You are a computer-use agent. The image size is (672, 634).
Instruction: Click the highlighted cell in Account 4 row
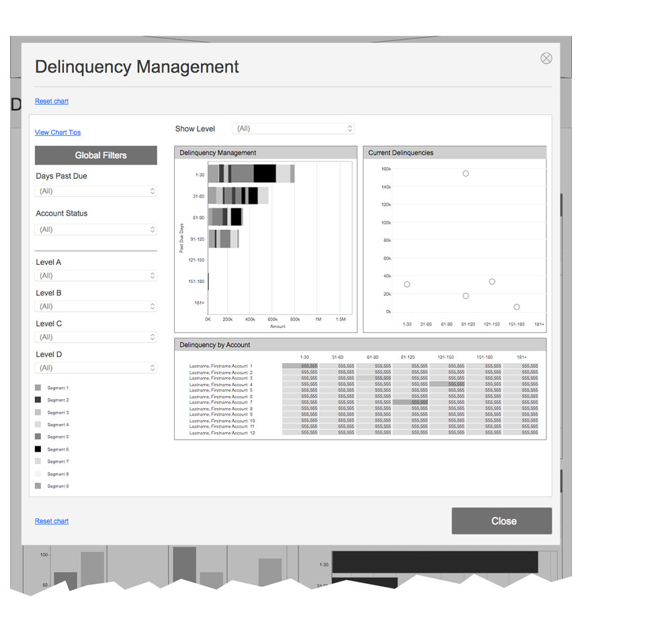[447, 385]
